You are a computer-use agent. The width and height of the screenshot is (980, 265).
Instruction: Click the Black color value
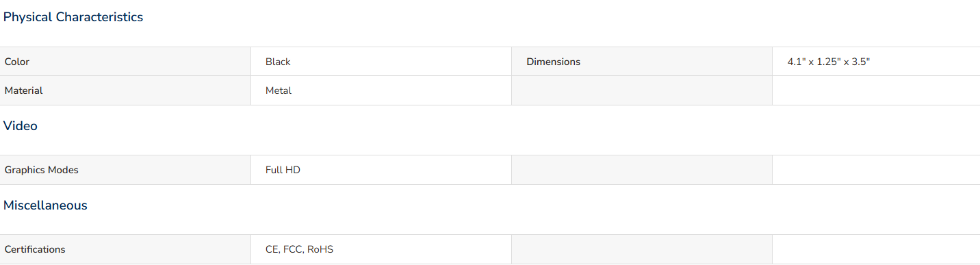pyautogui.click(x=278, y=62)
